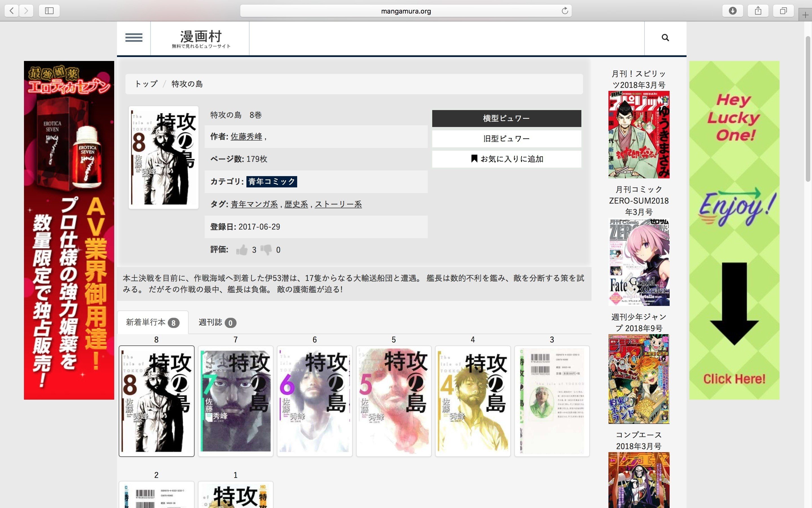Screen dimensions: 812x508
Task: Go forward with Safari forward arrow
Action: click(x=26, y=11)
